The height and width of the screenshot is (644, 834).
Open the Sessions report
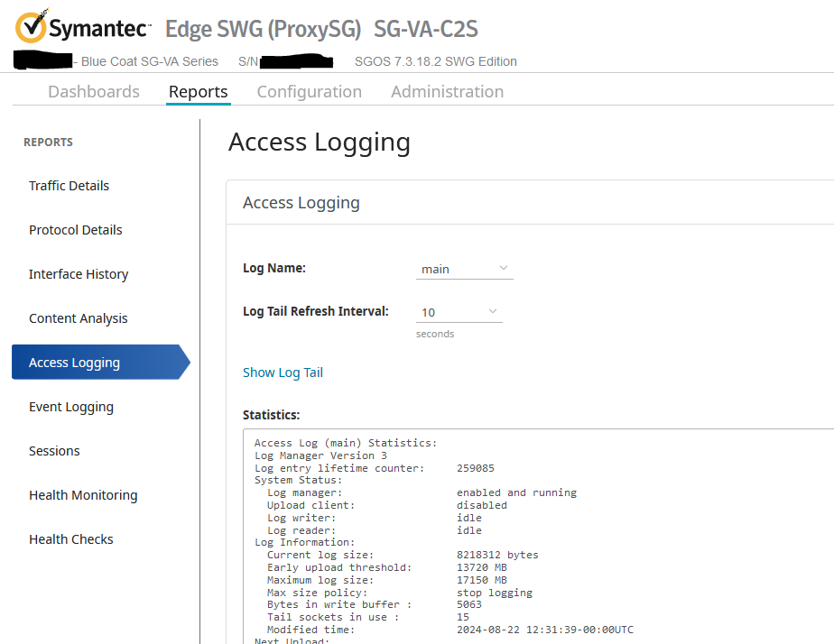(x=54, y=451)
